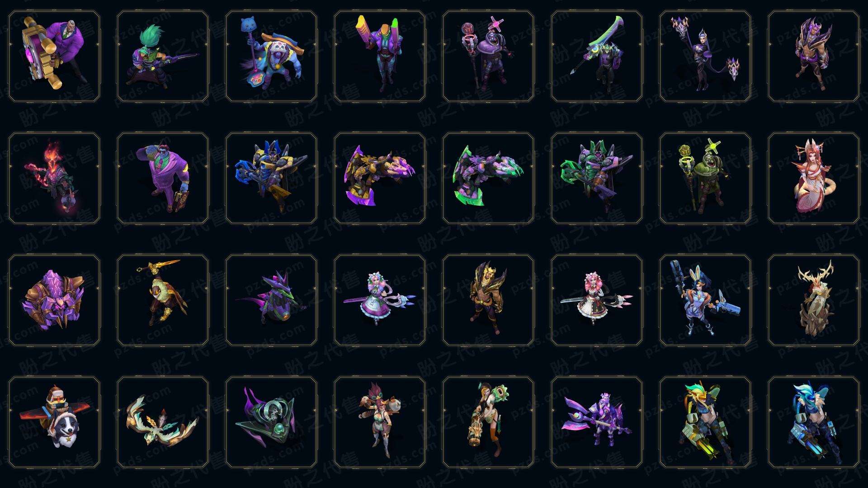The image size is (868, 488).
Task: Pick the blue-haired gunner with cyan gun
Action: coord(814,422)
